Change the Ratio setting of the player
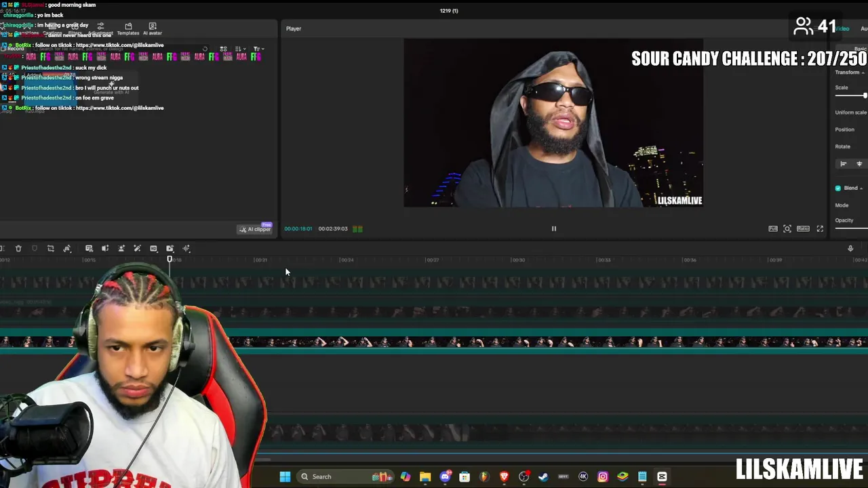 pyautogui.click(x=803, y=229)
